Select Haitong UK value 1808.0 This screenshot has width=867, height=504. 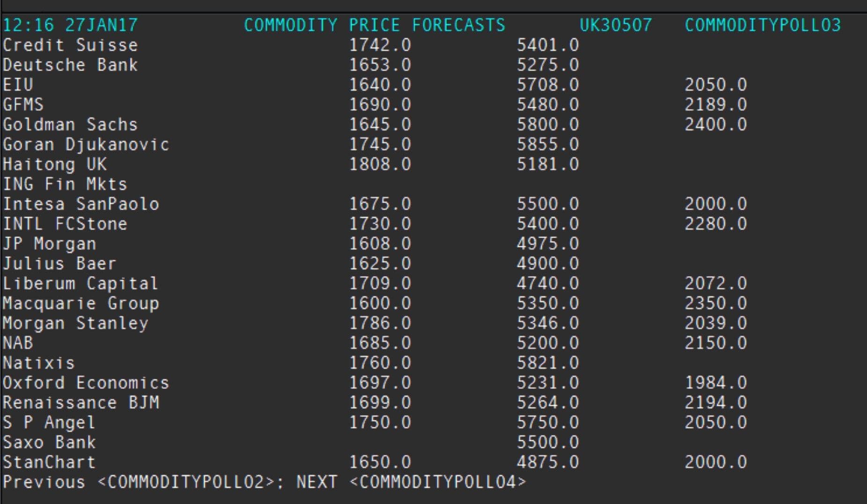point(380,164)
